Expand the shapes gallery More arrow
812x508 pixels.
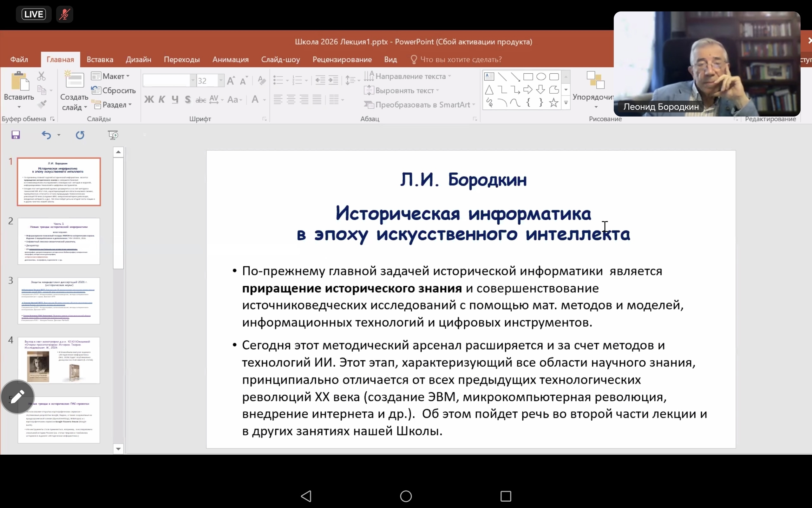click(566, 103)
